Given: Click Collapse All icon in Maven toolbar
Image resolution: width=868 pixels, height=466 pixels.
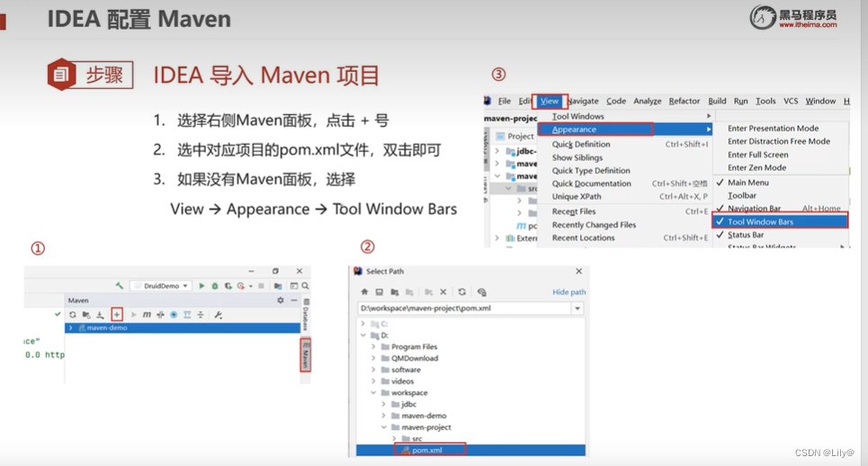Looking at the screenshot, I should pyautogui.click(x=201, y=314).
